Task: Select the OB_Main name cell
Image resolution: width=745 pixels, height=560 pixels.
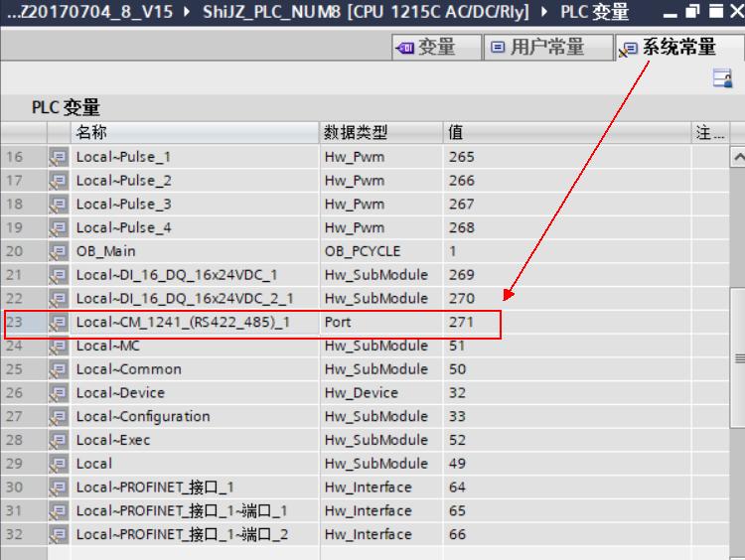Action: pyautogui.click(x=195, y=251)
